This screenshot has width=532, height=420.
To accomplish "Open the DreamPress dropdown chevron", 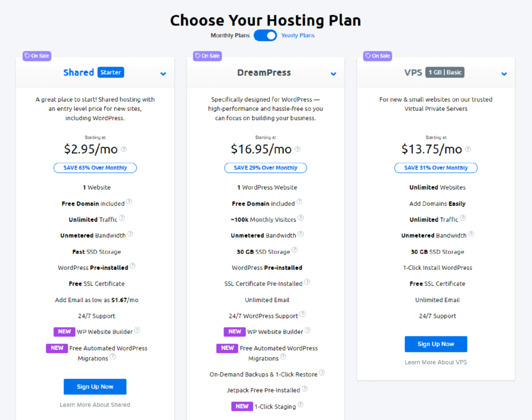I will 333,74.
